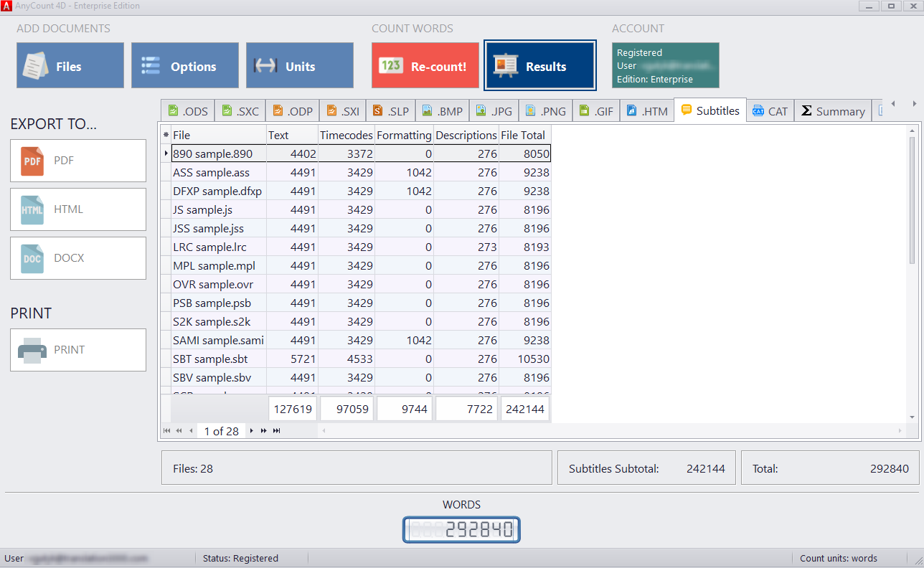924x568 pixels.
Task: Export results to HTML
Action: [x=78, y=209]
